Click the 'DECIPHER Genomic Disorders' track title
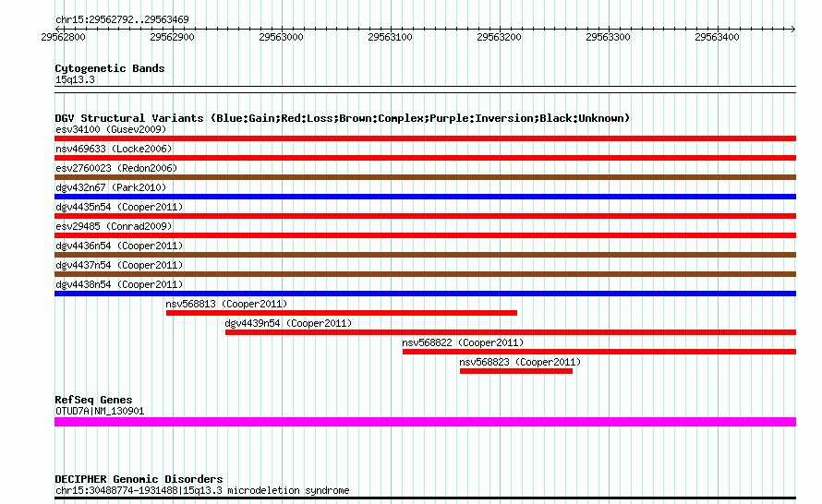Viewport: 822px width, 504px height. pos(139,479)
